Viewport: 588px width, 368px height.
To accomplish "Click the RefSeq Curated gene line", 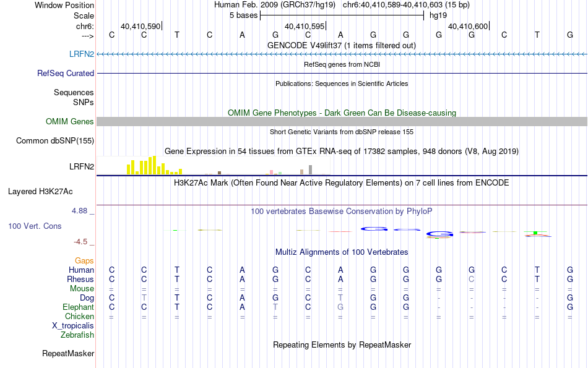I will click(342, 73).
